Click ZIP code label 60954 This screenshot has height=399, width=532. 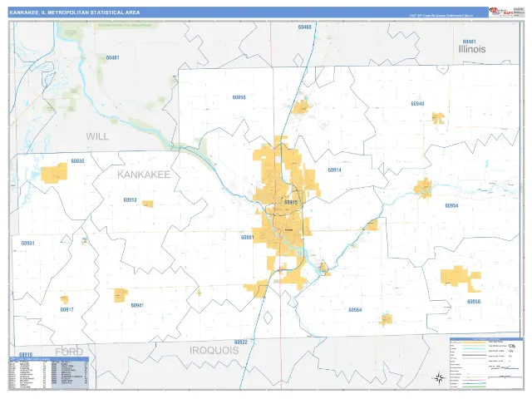(451, 206)
